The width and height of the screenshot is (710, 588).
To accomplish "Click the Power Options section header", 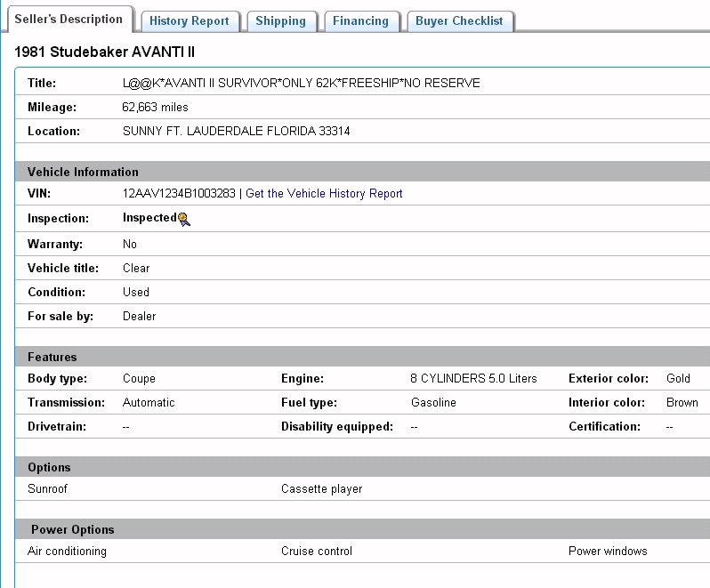I will (x=73, y=529).
